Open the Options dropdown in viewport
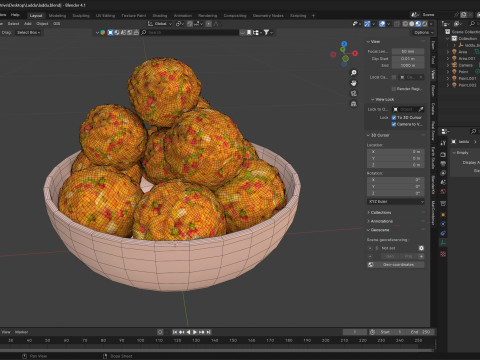 click(423, 32)
